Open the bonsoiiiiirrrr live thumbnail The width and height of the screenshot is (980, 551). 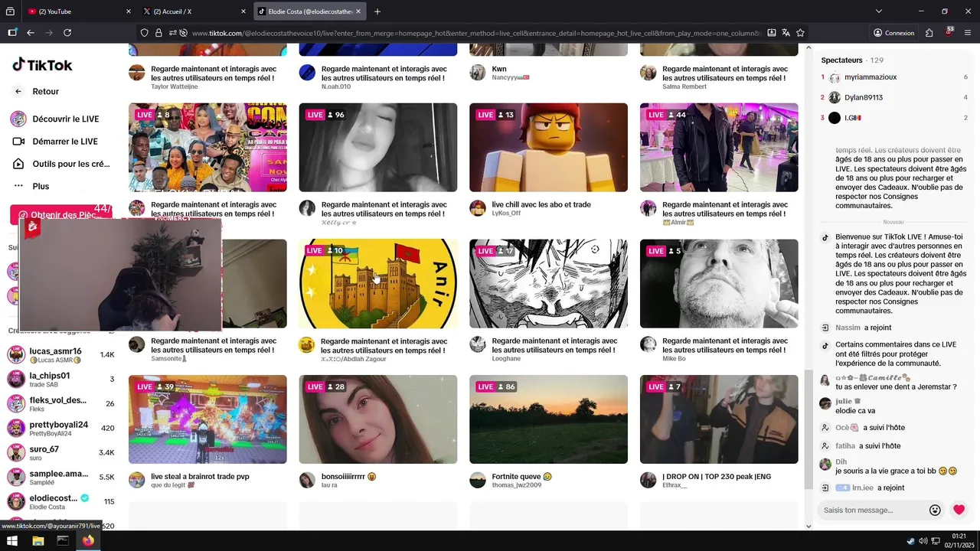coord(378,419)
